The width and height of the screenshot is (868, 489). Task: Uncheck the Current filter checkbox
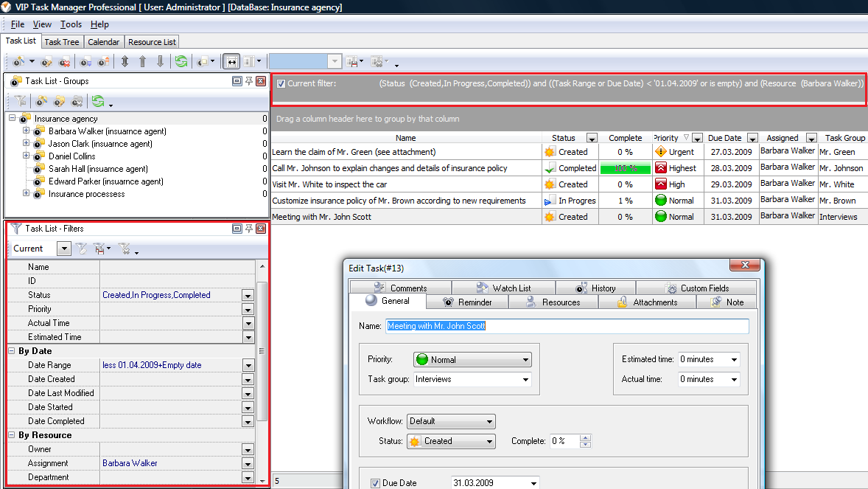coord(281,84)
